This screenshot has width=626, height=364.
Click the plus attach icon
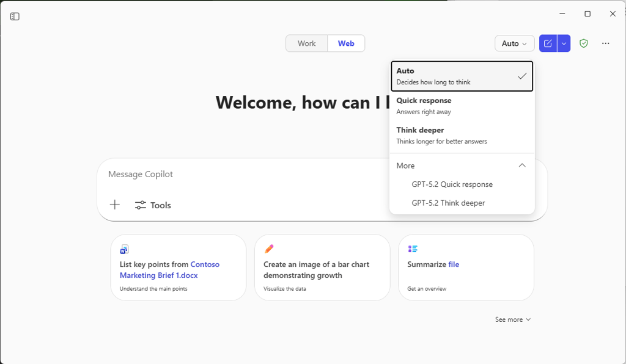coord(114,205)
